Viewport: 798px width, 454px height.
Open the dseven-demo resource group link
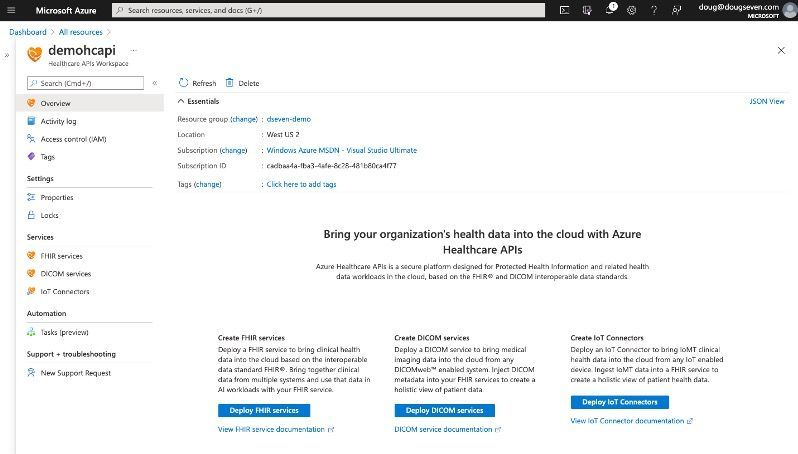[289, 119]
